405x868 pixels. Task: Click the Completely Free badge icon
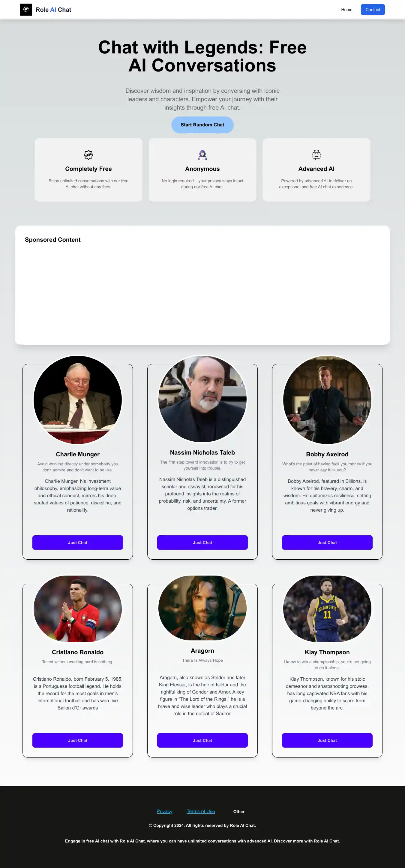click(x=88, y=155)
